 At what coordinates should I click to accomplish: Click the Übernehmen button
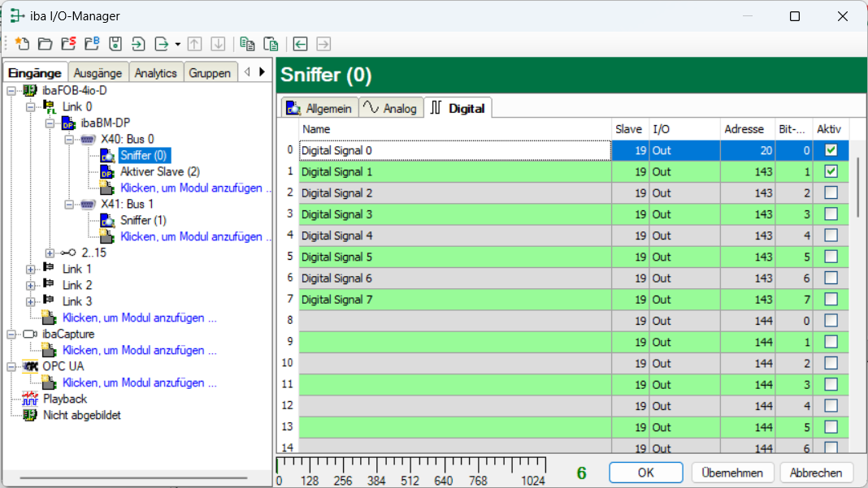[731, 473]
